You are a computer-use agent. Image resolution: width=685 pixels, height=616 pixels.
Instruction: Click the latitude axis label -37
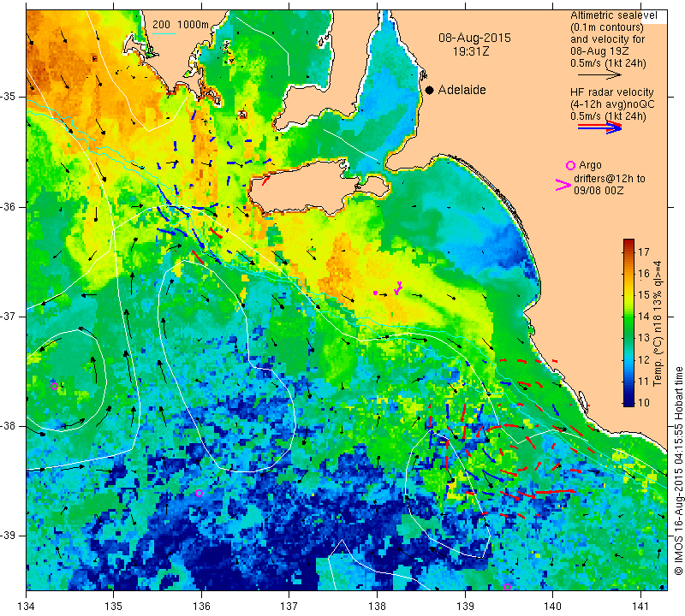point(9,316)
